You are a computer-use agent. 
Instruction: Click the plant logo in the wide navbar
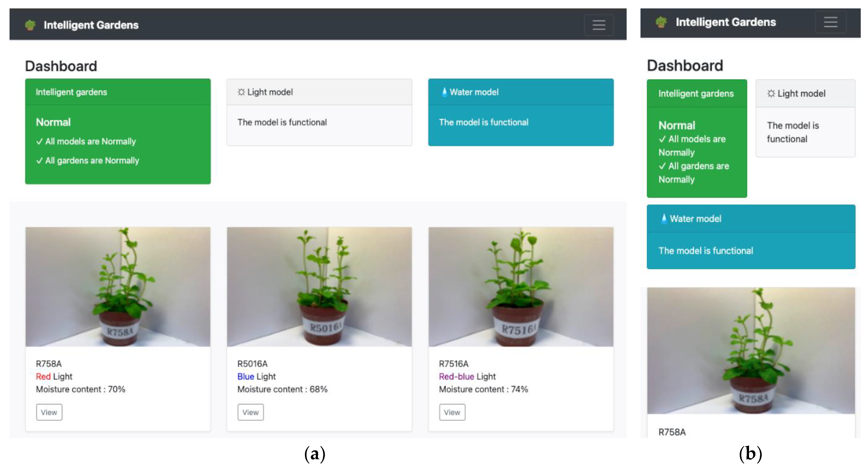(30, 25)
